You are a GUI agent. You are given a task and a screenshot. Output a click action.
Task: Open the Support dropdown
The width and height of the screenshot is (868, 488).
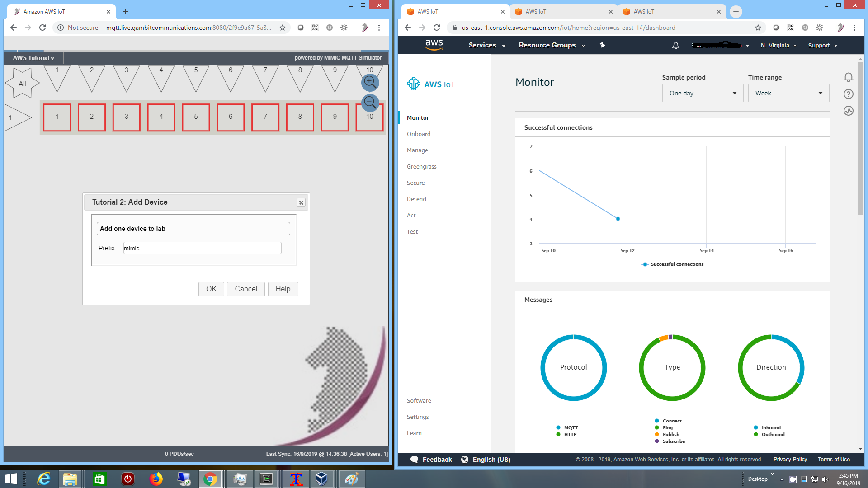(823, 45)
